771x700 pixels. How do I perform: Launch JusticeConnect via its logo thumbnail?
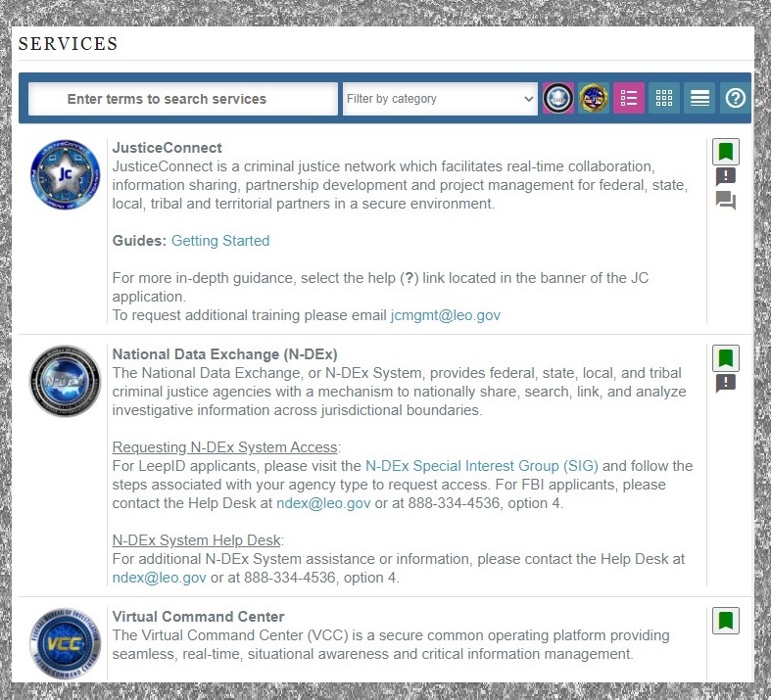(x=64, y=175)
